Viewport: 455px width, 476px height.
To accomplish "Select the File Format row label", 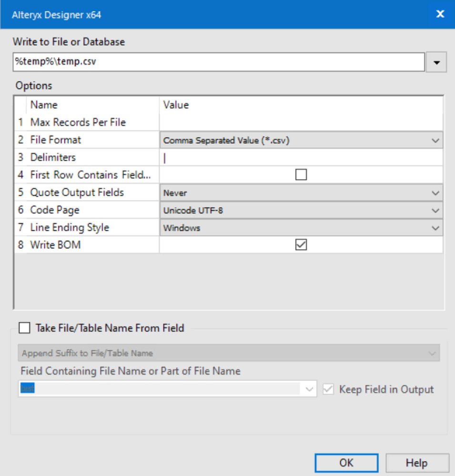I will tap(56, 140).
